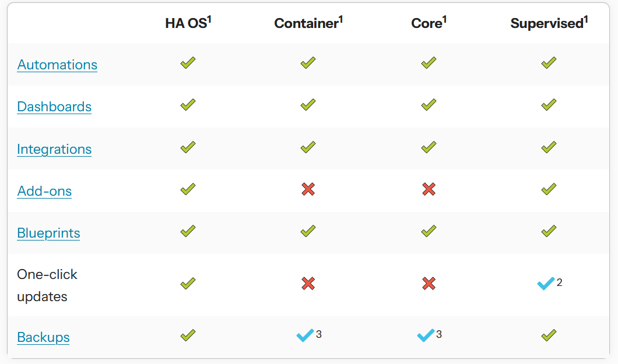
Task: Click green checkmark for Automations under HA OS
Action: (188, 63)
